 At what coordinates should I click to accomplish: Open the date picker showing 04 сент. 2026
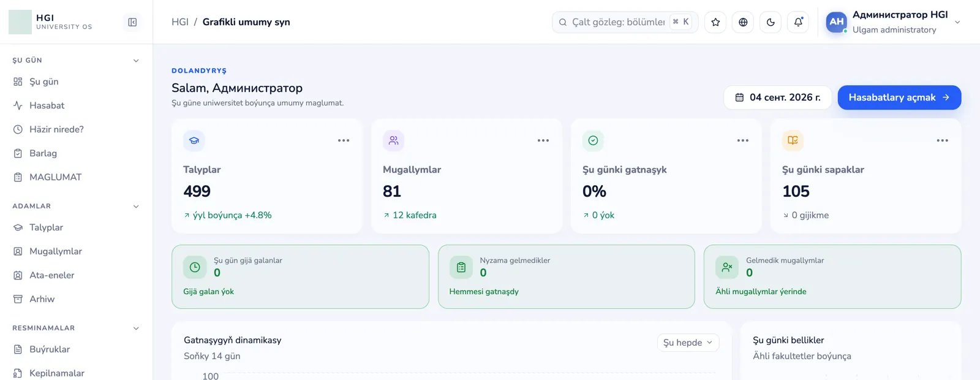(778, 97)
